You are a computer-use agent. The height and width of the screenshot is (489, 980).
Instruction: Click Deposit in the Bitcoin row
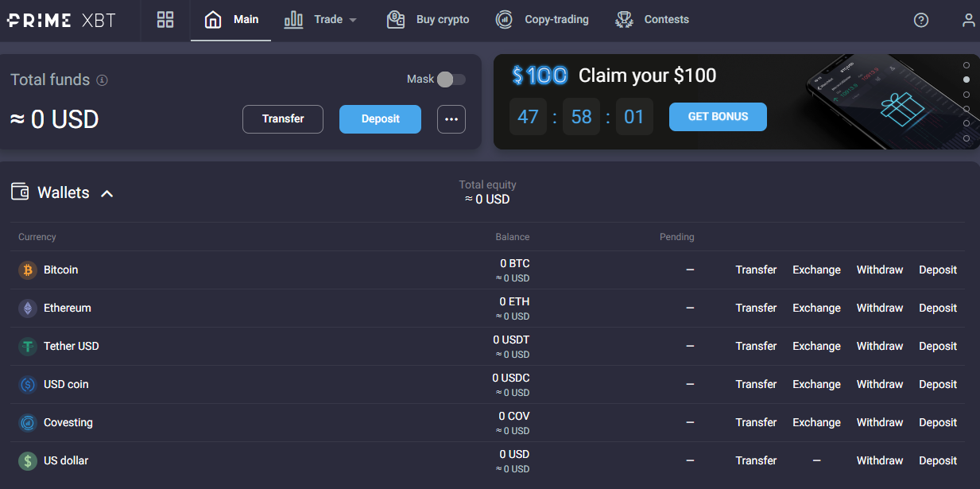pos(938,270)
